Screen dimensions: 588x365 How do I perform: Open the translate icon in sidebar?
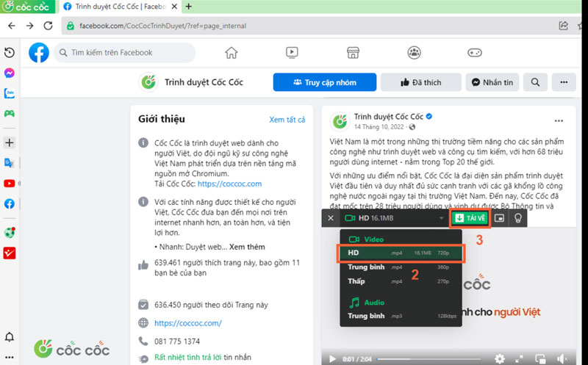coord(9,162)
